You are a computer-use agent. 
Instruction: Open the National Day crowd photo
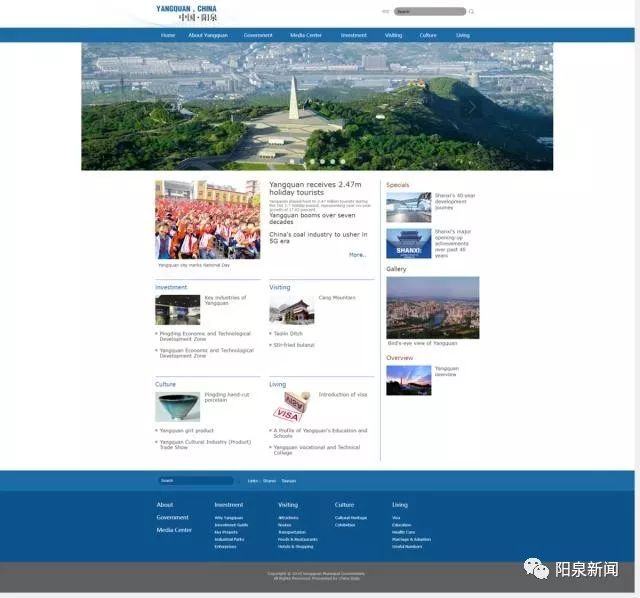point(207,220)
